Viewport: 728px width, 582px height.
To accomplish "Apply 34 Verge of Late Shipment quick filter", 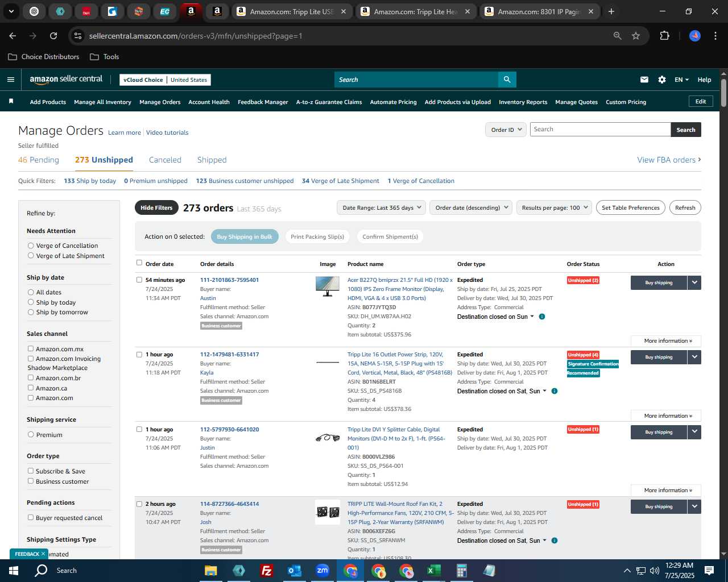I will [340, 181].
